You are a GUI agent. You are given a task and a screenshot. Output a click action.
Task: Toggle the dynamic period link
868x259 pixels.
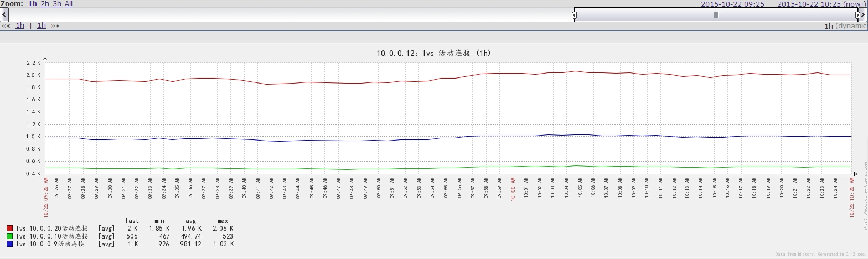852,26
